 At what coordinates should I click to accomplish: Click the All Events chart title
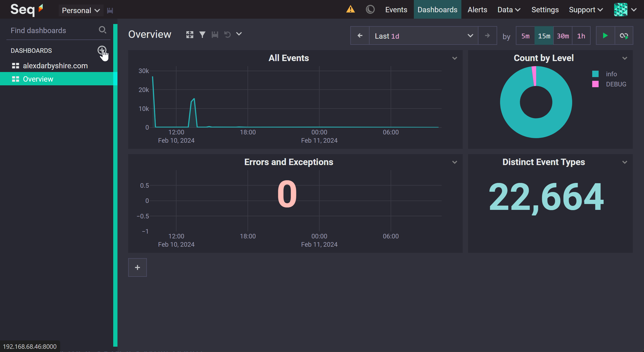pos(289,58)
